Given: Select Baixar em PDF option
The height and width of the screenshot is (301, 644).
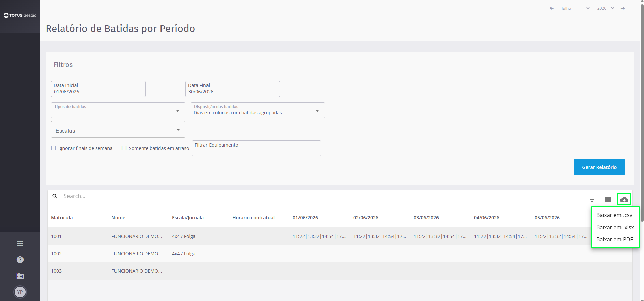Looking at the screenshot, I should [x=614, y=239].
